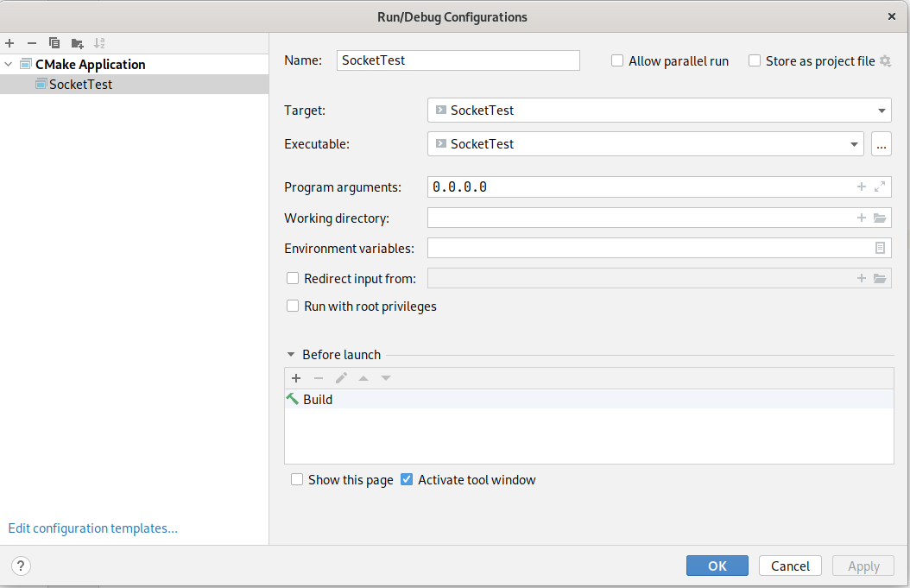Add a Before launch task
The image size is (910, 588).
point(296,378)
